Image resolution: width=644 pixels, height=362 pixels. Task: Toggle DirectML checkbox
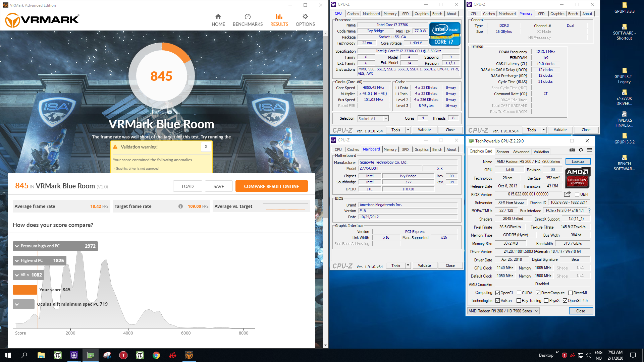pyautogui.click(x=570, y=293)
